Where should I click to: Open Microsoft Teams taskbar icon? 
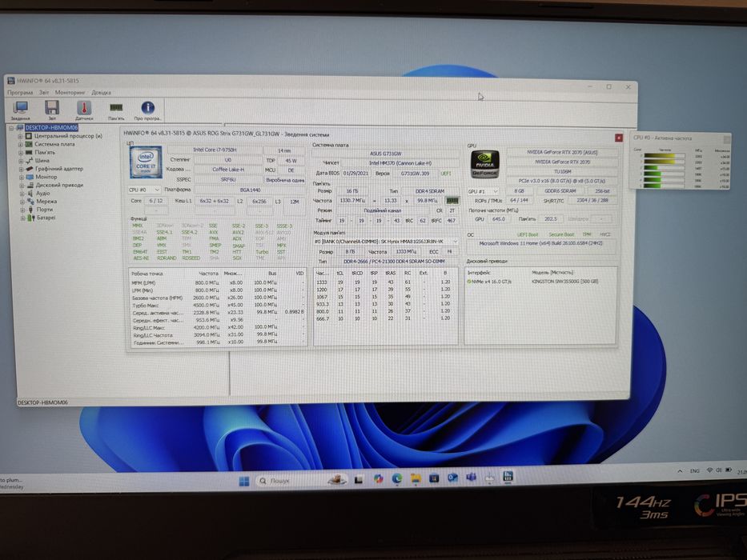tap(471, 477)
